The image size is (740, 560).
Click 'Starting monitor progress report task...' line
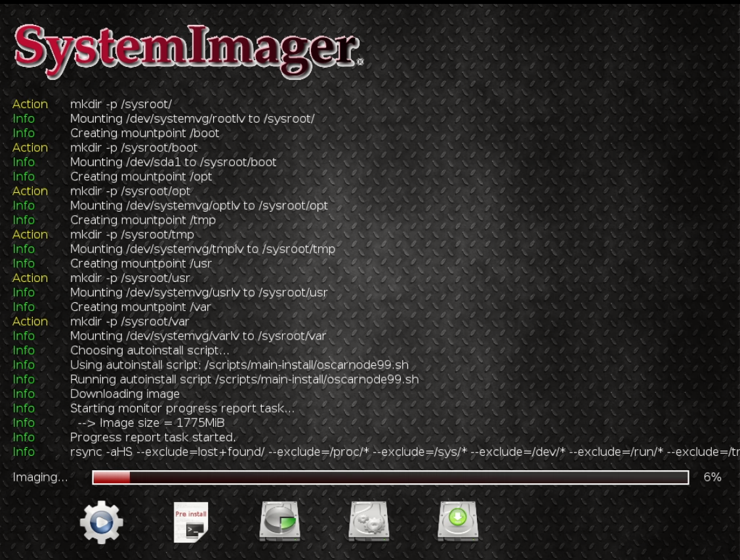182,409
